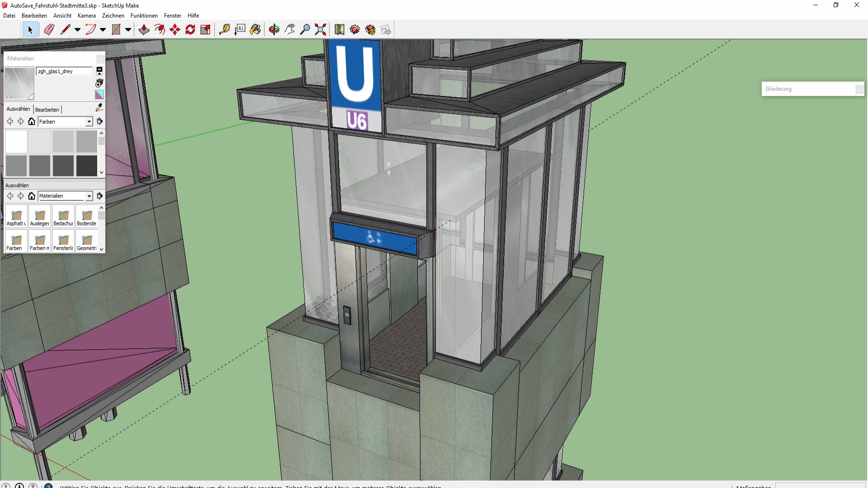
Task: Select the medium grey swatch in bottom-left
Action: point(16,165)
